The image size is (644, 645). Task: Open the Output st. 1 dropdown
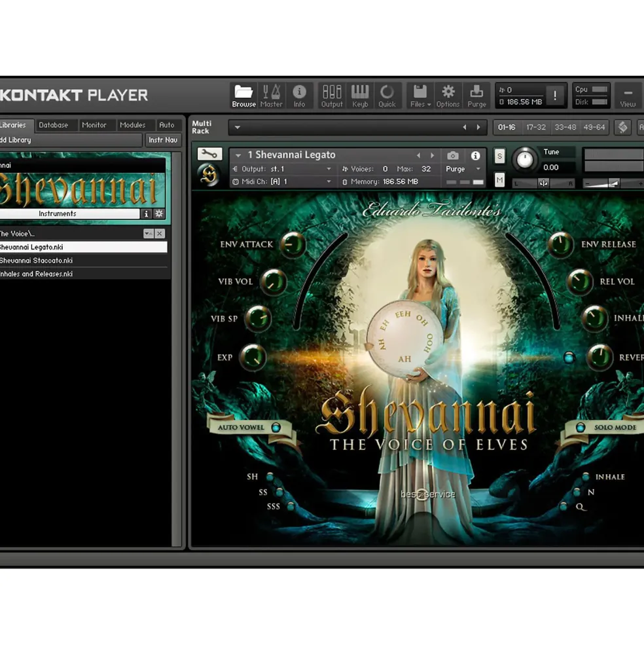click(x=283, y=169)
